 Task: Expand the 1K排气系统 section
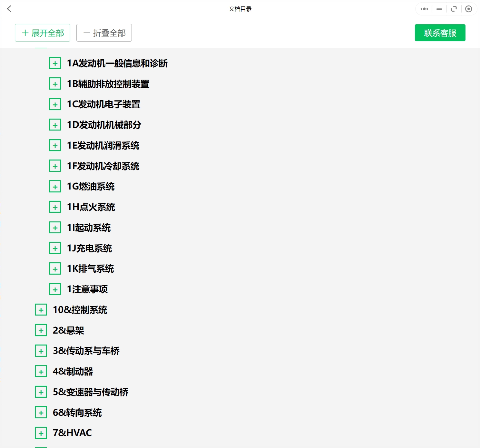(55, 268)
